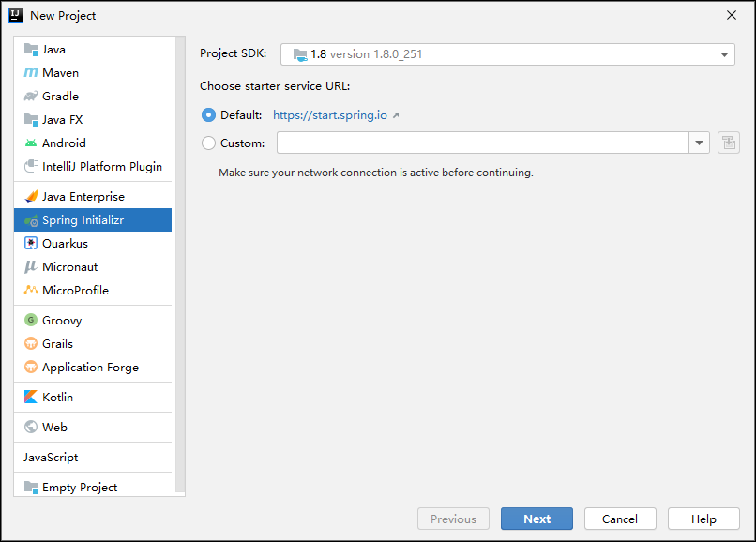Select the Custom starter URL radio button

[x=208, y=143]
